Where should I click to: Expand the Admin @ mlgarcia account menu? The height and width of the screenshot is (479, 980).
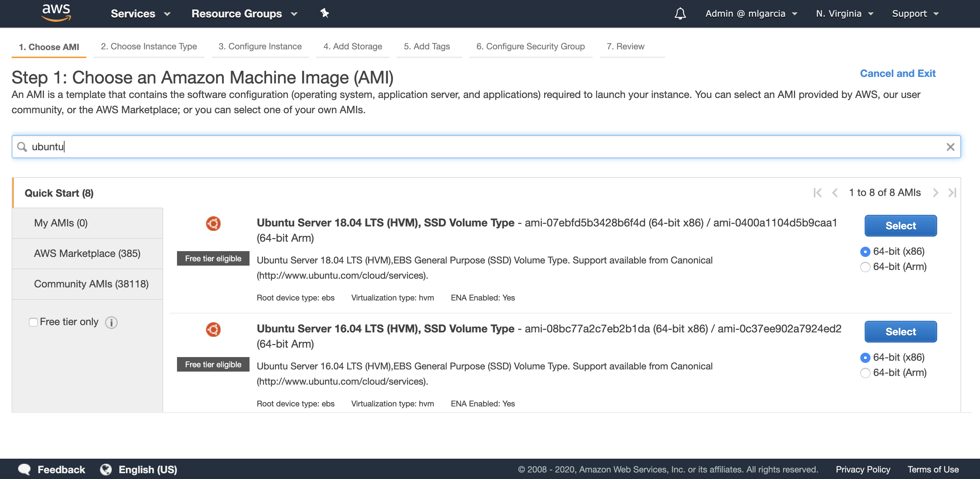click(751, 14)
